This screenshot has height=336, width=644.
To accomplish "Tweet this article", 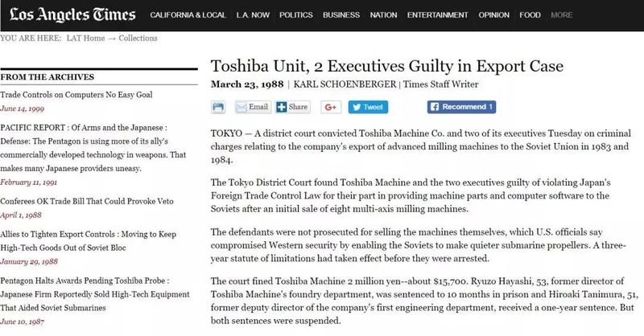I will coord(370,107).
